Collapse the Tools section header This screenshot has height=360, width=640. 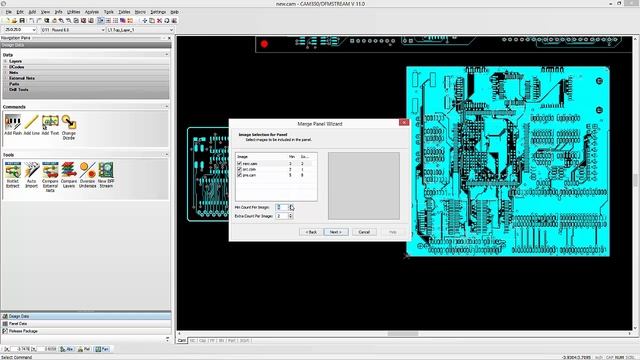167,155
